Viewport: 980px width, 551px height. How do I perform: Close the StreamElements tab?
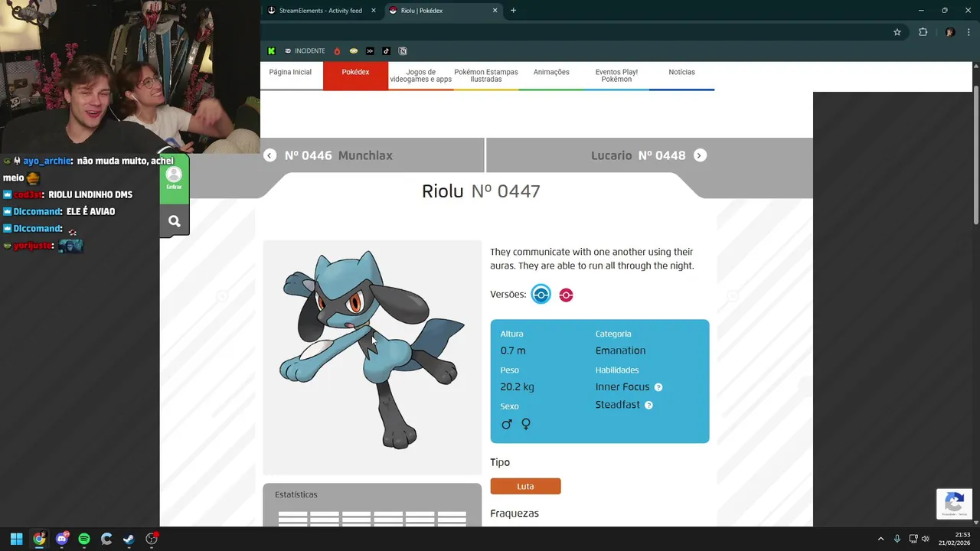pos(374,11)
